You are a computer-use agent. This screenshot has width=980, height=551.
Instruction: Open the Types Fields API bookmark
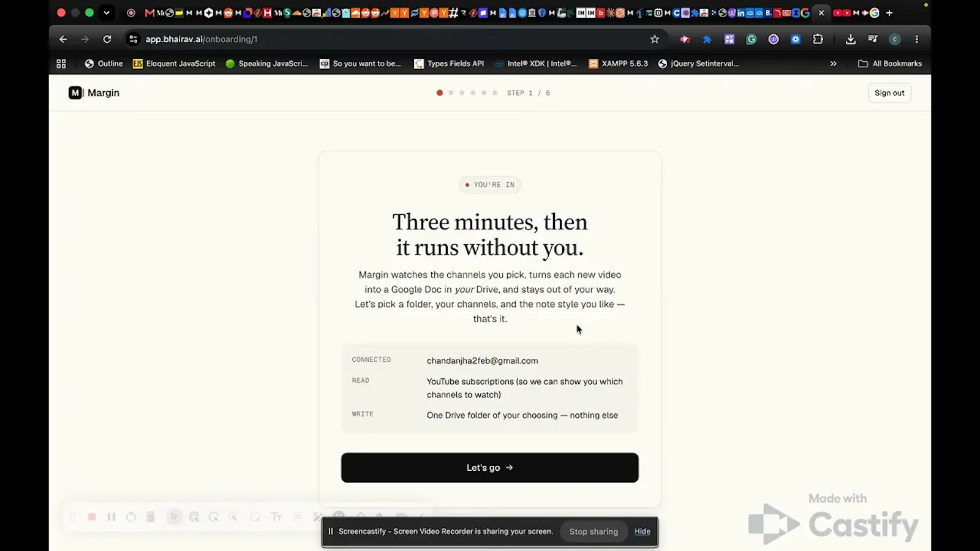point(449,64)
